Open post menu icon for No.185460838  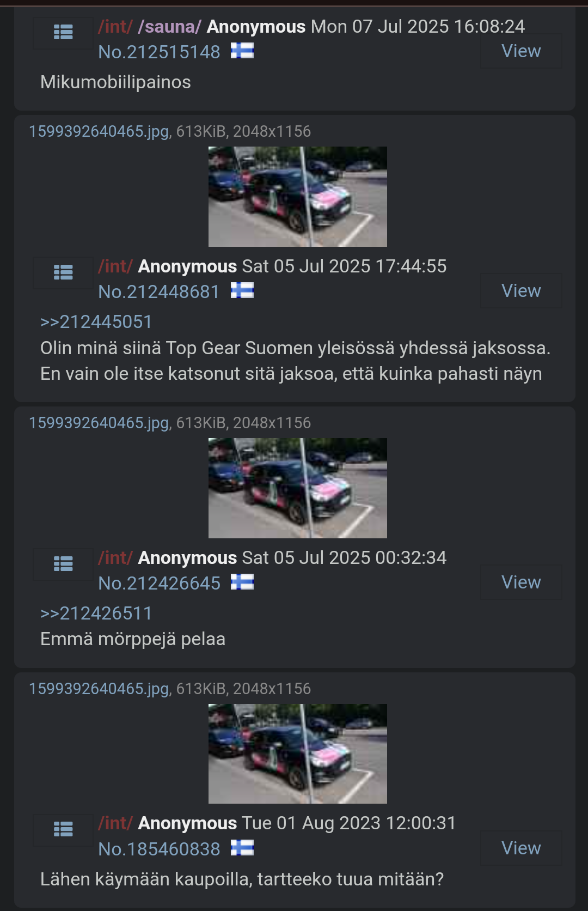(x=63, y=830)
